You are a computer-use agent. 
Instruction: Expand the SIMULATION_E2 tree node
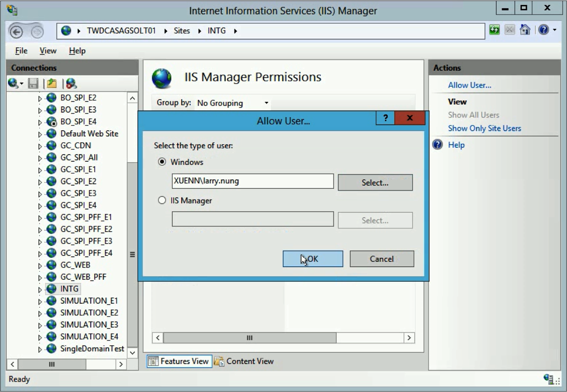coord(40,313)
